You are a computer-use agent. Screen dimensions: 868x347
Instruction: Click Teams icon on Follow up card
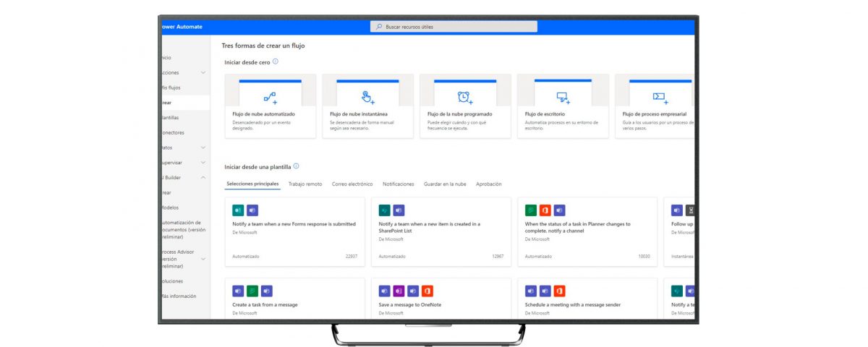pos(677,210)
